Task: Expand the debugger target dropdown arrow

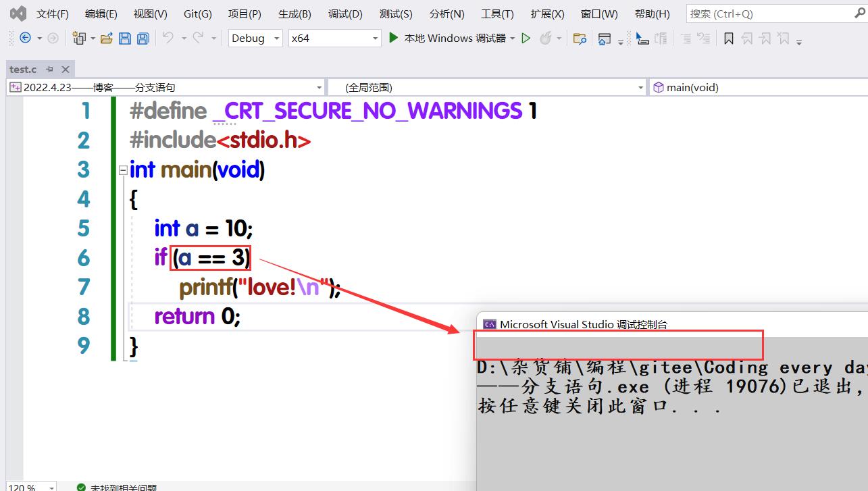Action: pyautogui.click(x=513, y=38)
